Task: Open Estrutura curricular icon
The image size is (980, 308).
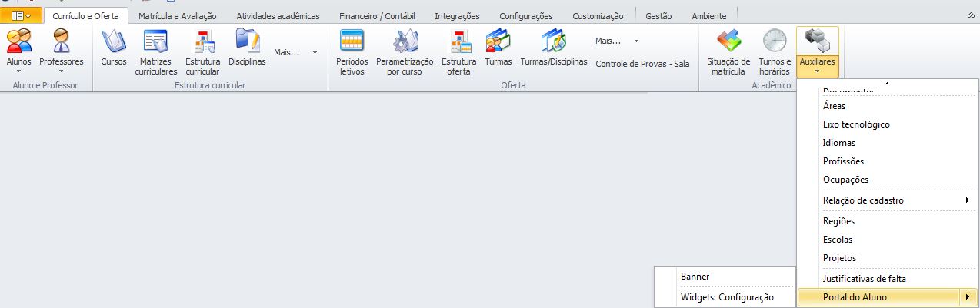Action: coord(203,42)
